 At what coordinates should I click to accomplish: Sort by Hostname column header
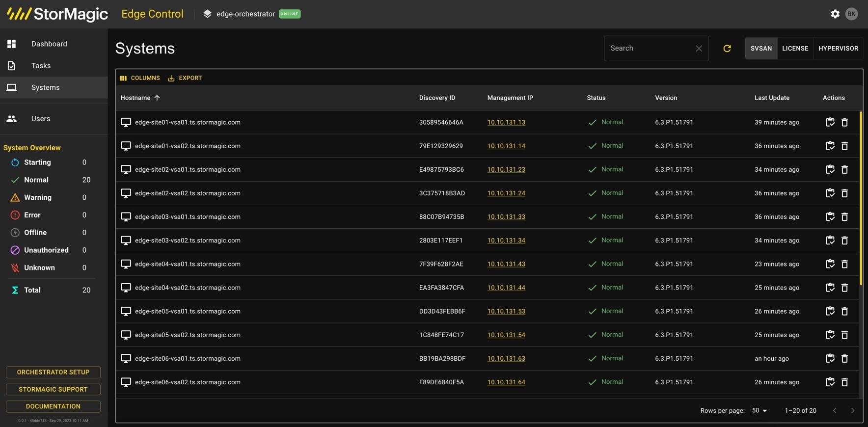(x=136, y=98)
